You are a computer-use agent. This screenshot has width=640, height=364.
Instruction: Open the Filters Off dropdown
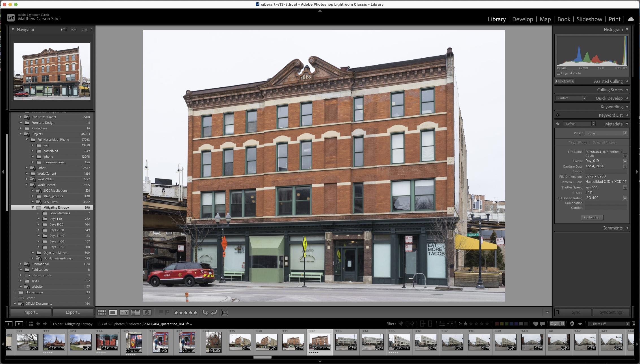[x=608, y=324]
